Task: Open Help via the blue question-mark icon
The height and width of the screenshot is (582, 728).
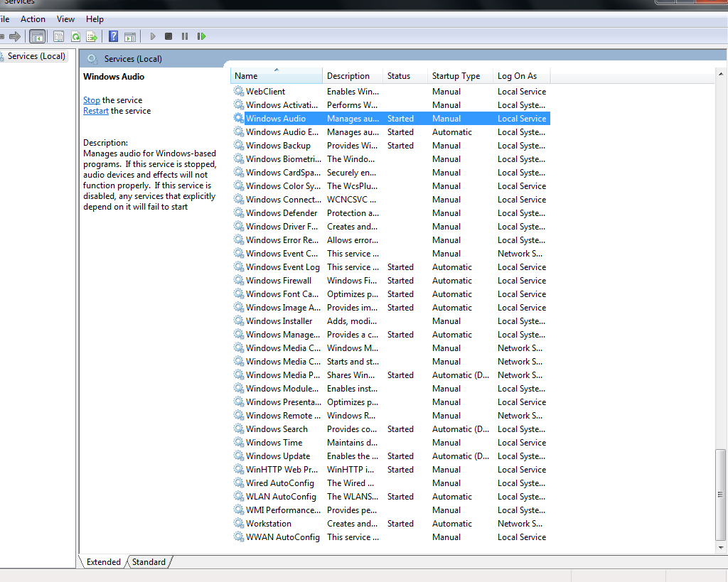Action: coord(113,36)
